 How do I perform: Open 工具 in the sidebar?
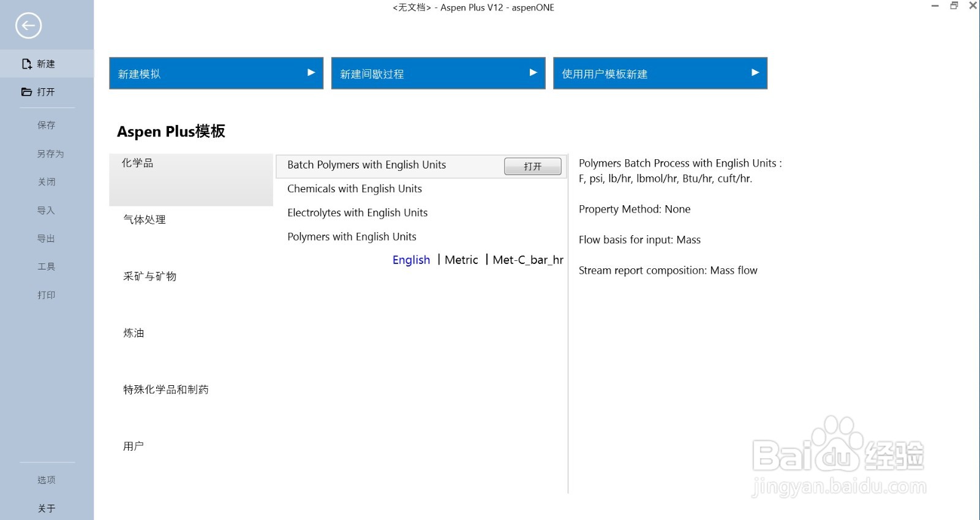click(x=47, y=266)
